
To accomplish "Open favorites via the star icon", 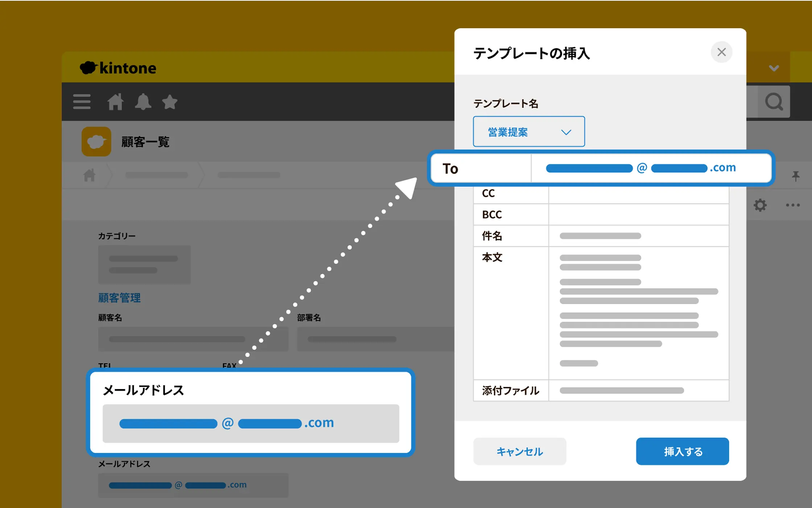I will 169,102.
